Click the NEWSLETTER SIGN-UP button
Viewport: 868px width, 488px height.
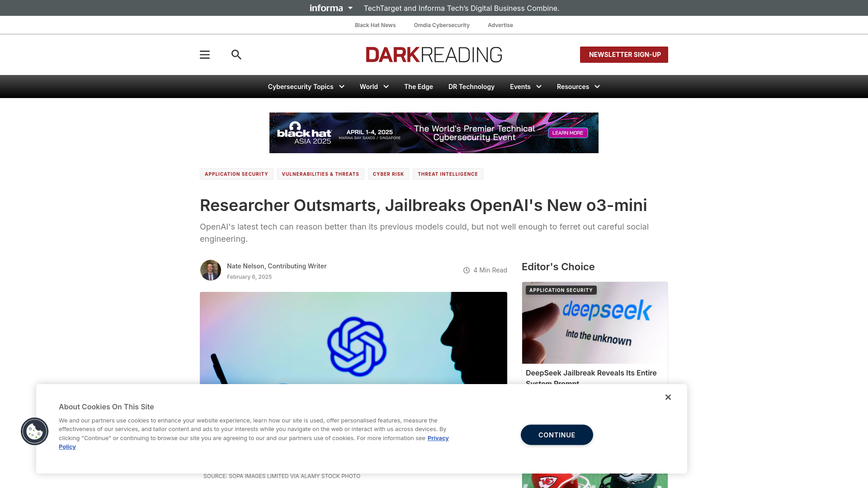[623, 54]
